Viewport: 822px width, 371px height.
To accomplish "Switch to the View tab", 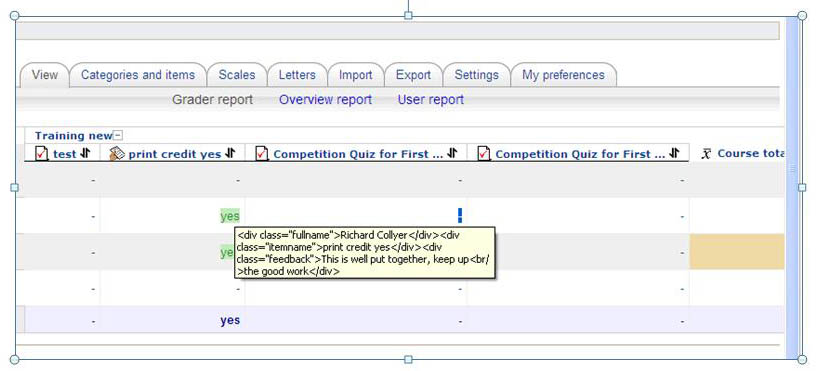I will tap(45, 75).
